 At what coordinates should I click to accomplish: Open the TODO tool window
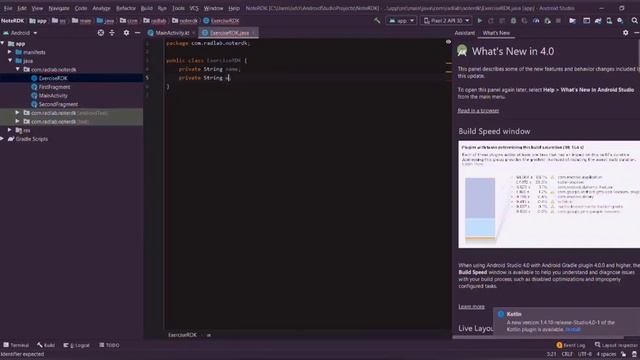click(x=109, y=345)
